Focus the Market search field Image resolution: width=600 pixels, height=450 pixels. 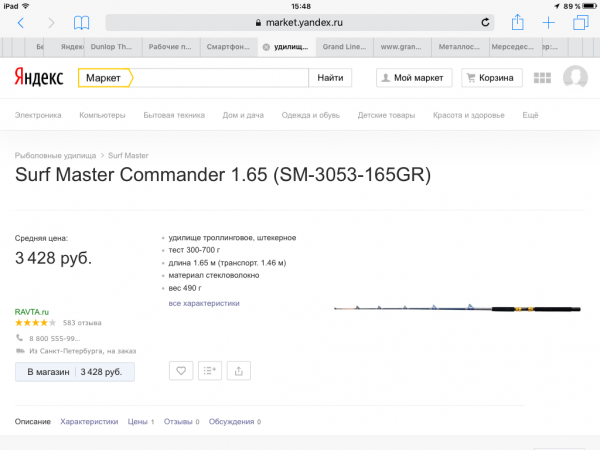point(220,78)
